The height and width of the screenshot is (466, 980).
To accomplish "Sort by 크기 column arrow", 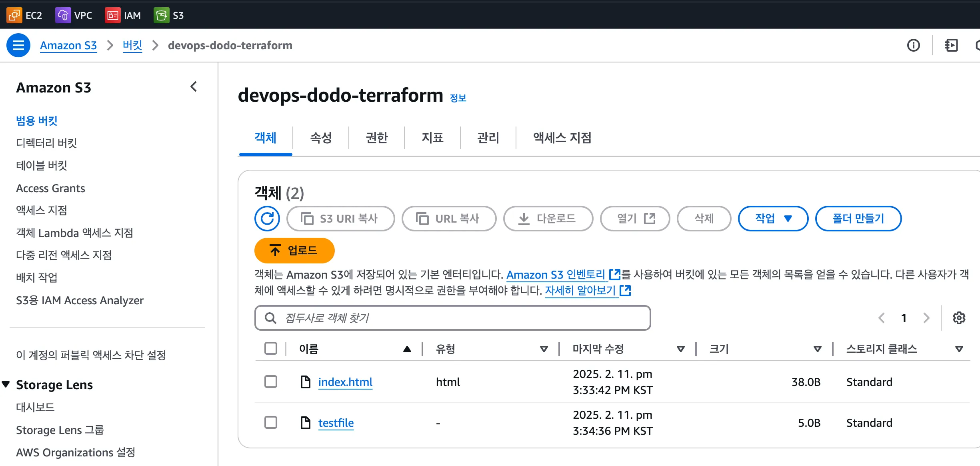I will [x=818, y=349].
